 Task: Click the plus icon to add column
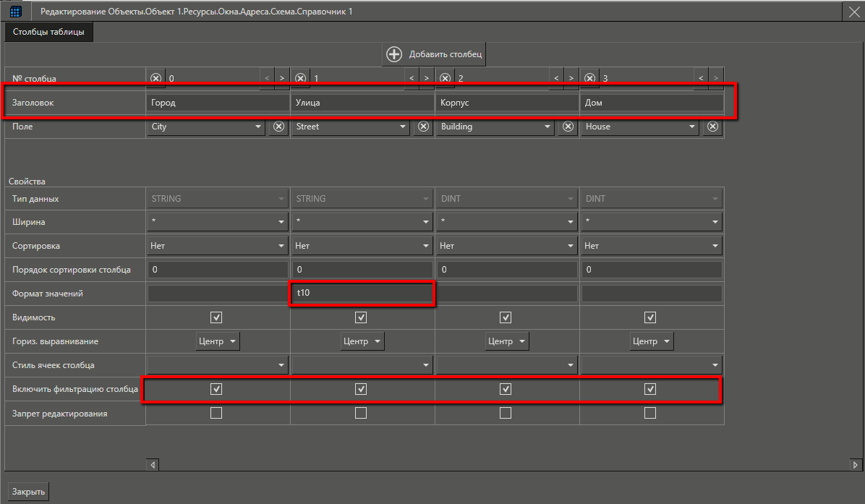pos(394,54)
